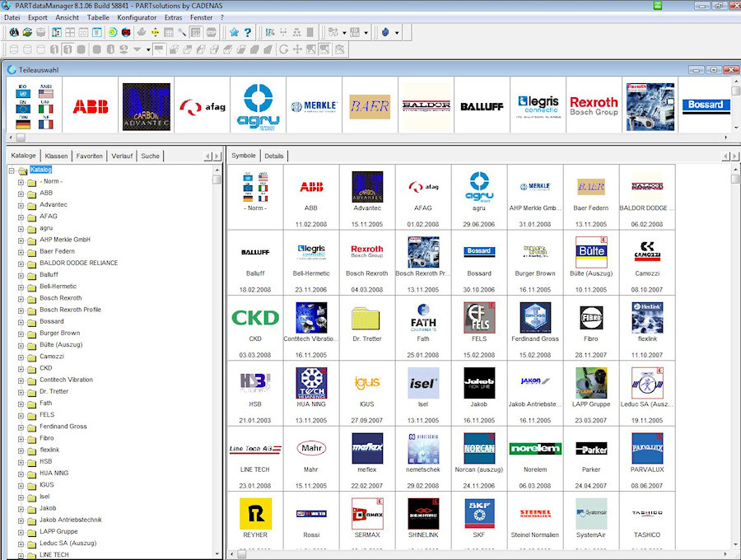Select 'Burger Brown' in the catalog tree
The width and height of the screenshot is (741, 560).
click(60, 333)
